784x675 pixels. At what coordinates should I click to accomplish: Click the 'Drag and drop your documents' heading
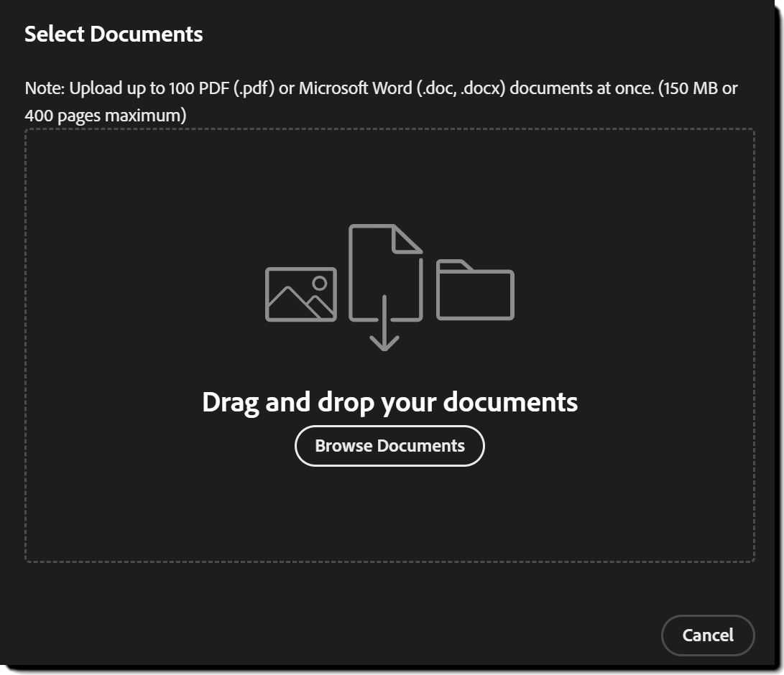pyautogui.click(x=389, y=402)
